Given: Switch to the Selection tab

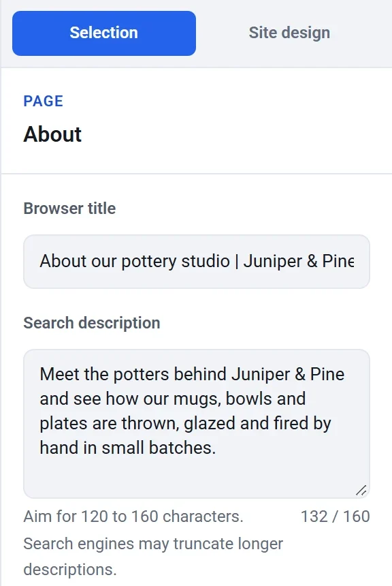Looking at the screenshot, I should click(104, 33).
